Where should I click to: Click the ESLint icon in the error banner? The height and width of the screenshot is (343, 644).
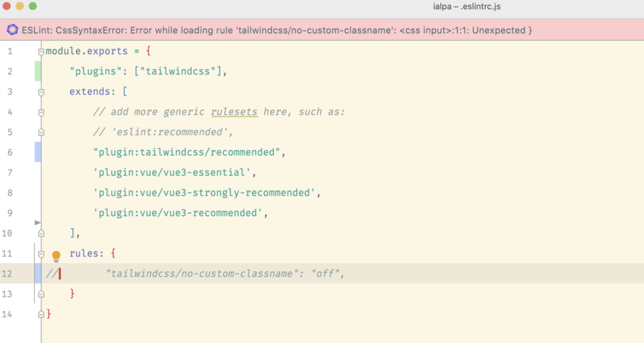[12, 30]
